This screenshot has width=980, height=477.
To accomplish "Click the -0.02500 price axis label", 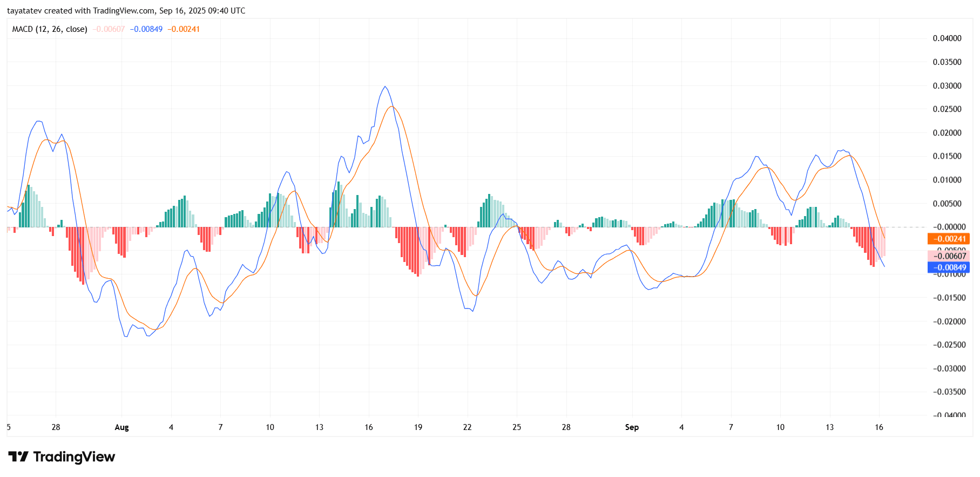I will click(949, 345).
